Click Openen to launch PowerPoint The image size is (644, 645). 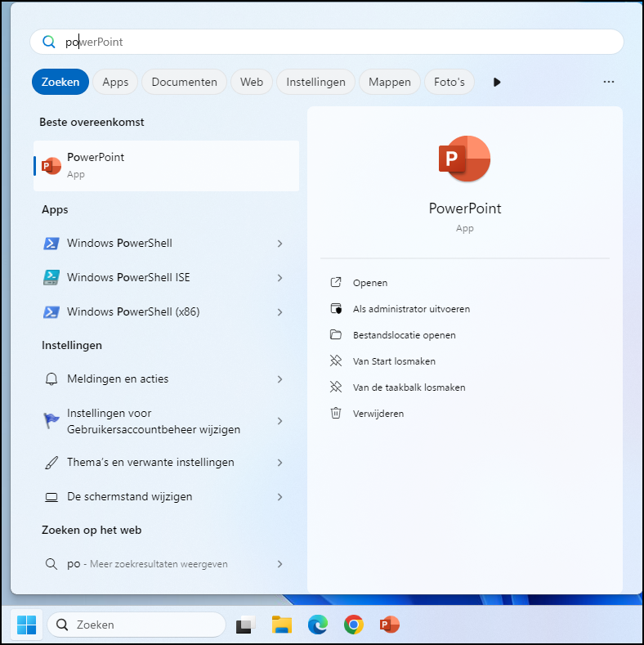pos(370,283)
